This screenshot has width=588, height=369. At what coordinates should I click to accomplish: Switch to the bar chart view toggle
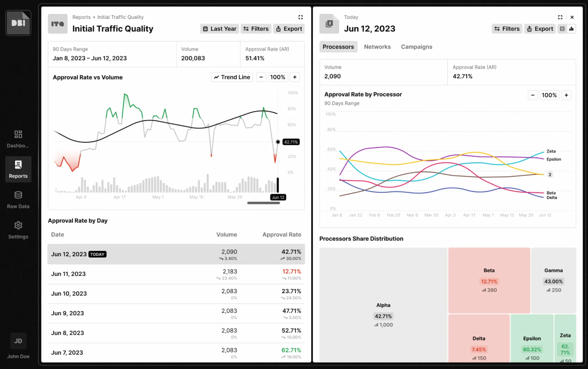point(571,29)
